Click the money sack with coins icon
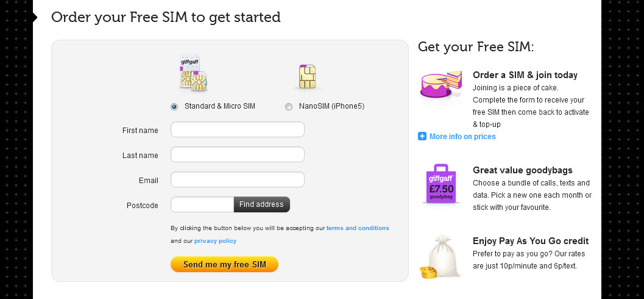This screenshot has height=299, width=644. pyautogui.click(x=441, y=257)
